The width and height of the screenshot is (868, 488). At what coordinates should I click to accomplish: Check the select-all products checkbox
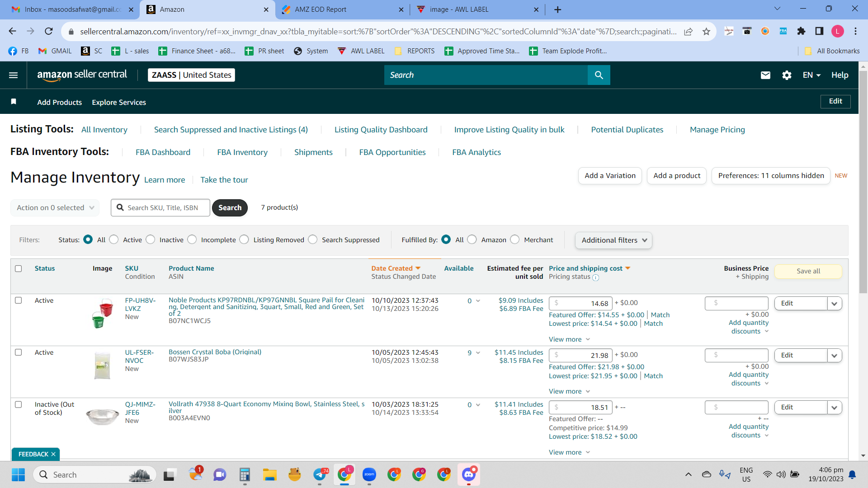pyautogui.click(x=19, y=268)
